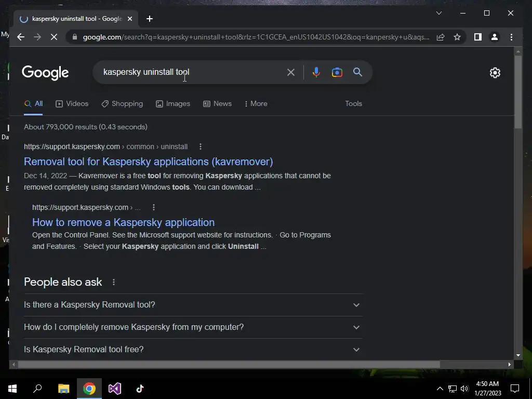Close the kaspersky uninstall tool tab
Viewport: 532px width, 399px height.
(129, 19)
